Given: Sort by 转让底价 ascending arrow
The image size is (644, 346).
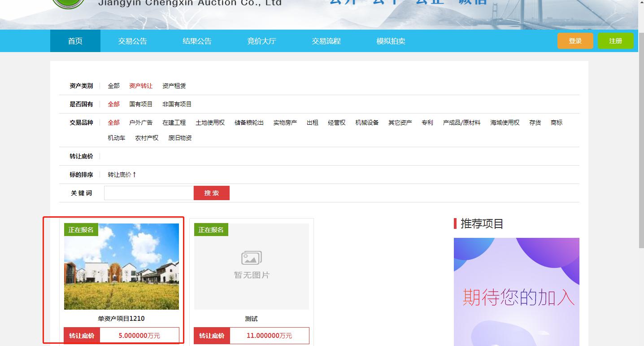Looking at the screenshot, I should coord(122,175).
